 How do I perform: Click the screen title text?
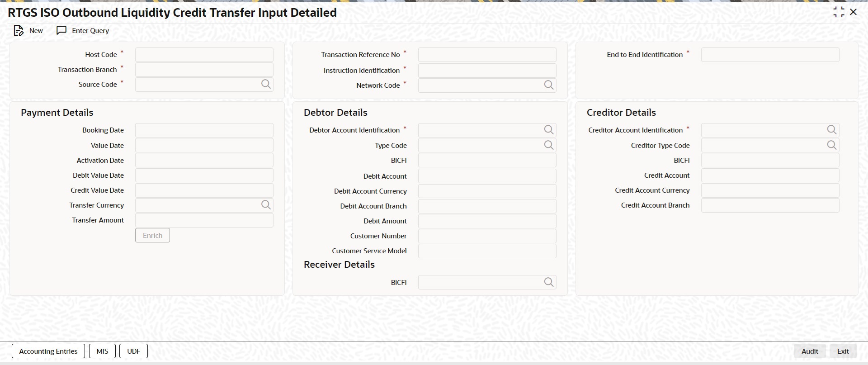pos(172,13)
